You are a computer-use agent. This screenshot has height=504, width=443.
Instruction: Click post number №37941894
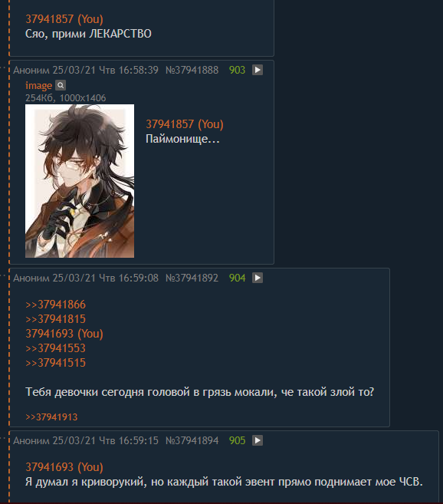[192, 440]
